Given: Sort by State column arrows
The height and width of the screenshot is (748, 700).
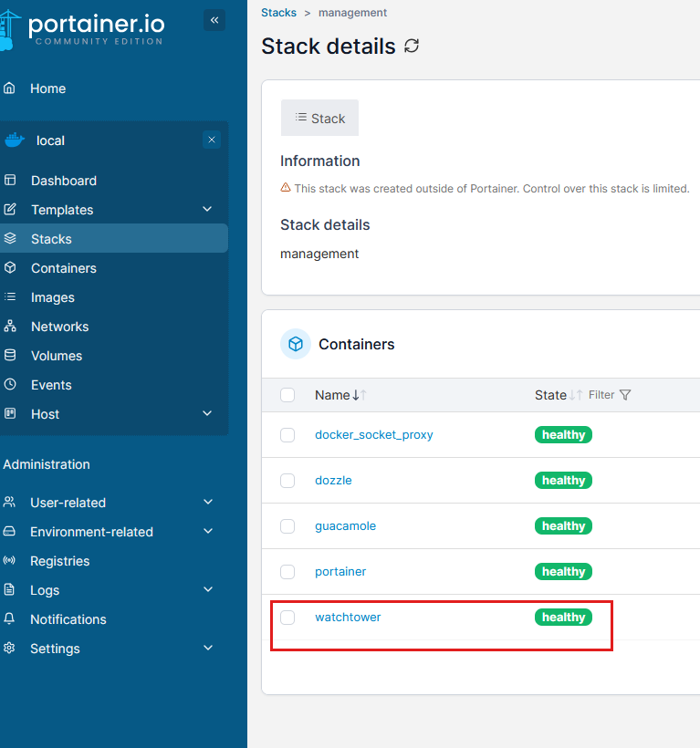Looking at the screenshot, I should [x=576, y=395].
